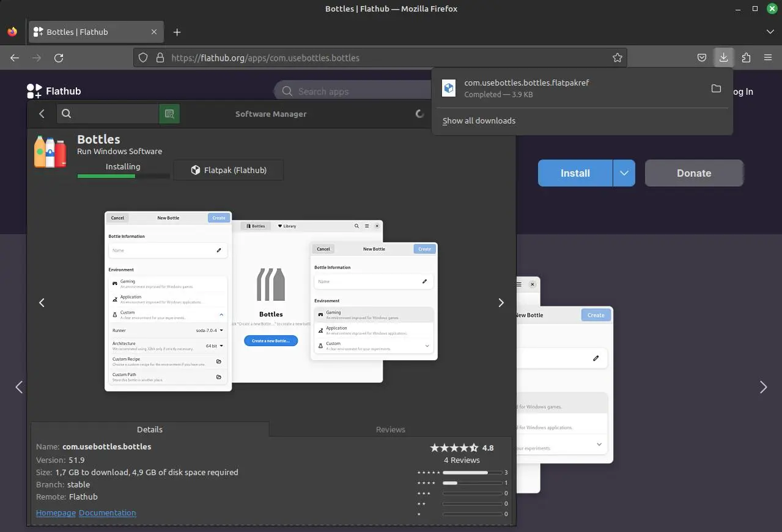Show downloaded file in containing folder

[x=716, y=89]
